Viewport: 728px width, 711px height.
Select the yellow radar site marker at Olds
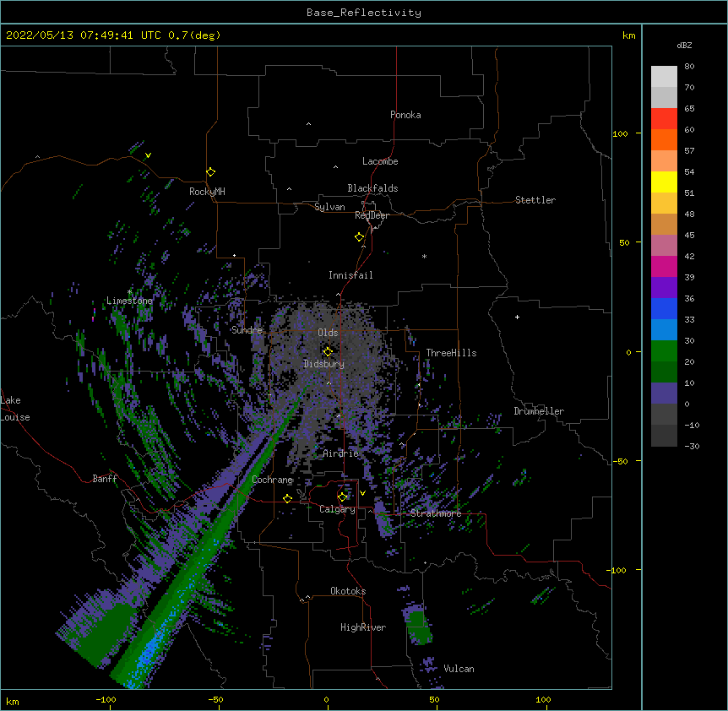point(329,352)
